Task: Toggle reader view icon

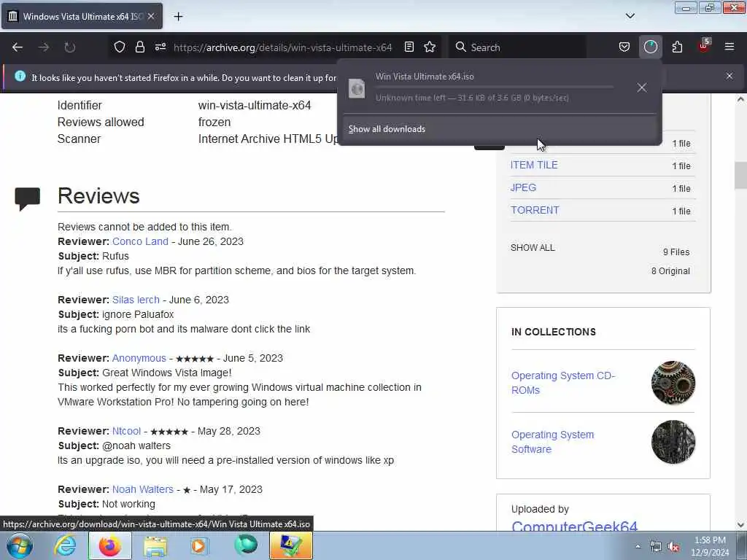Action: tap(409, 47)
